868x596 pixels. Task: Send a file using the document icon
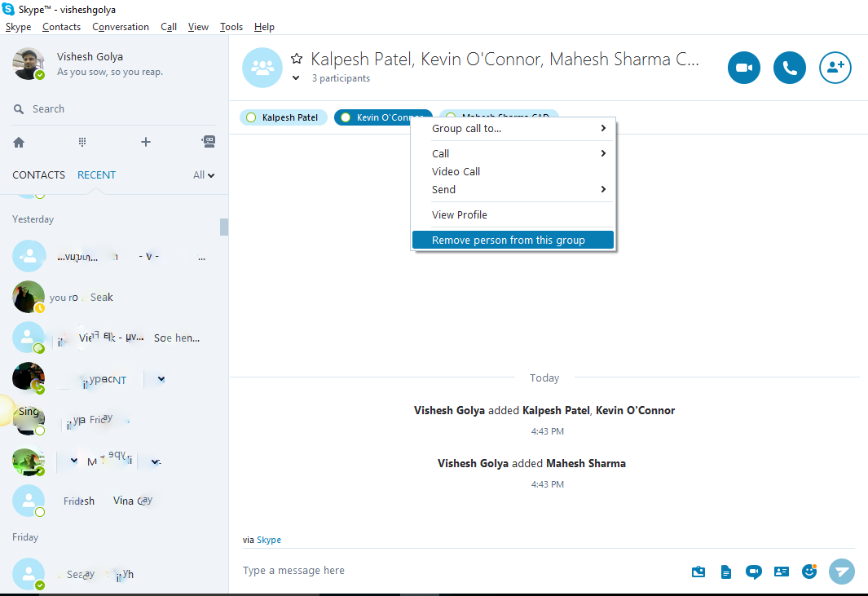click(725, 572)
